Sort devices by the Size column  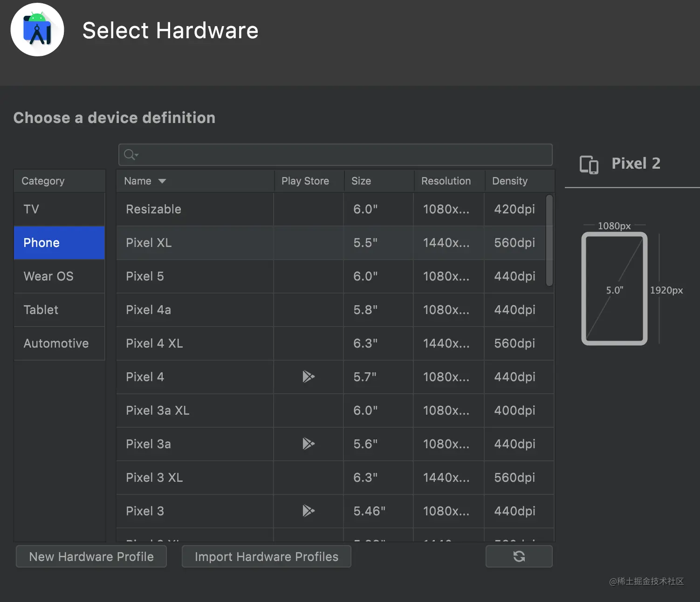361,181
